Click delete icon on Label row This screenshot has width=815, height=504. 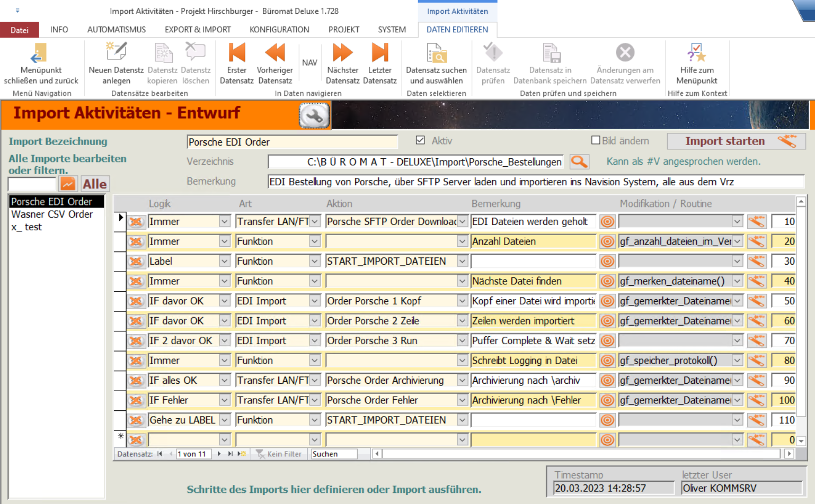click(136, 262)
